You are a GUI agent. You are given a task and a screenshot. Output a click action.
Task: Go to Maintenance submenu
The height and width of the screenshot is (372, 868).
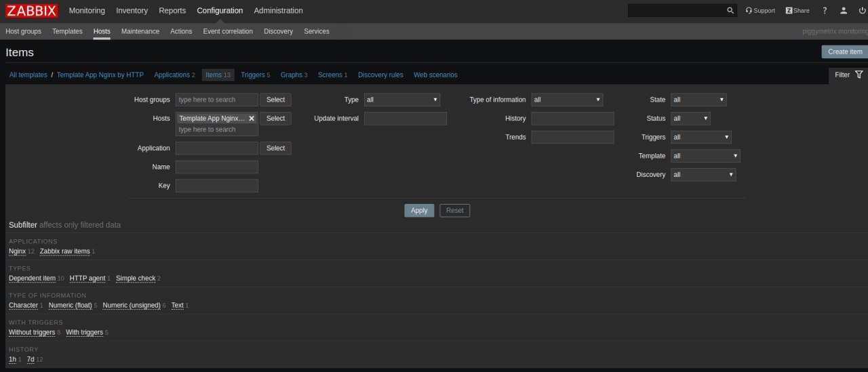[140, 31]
